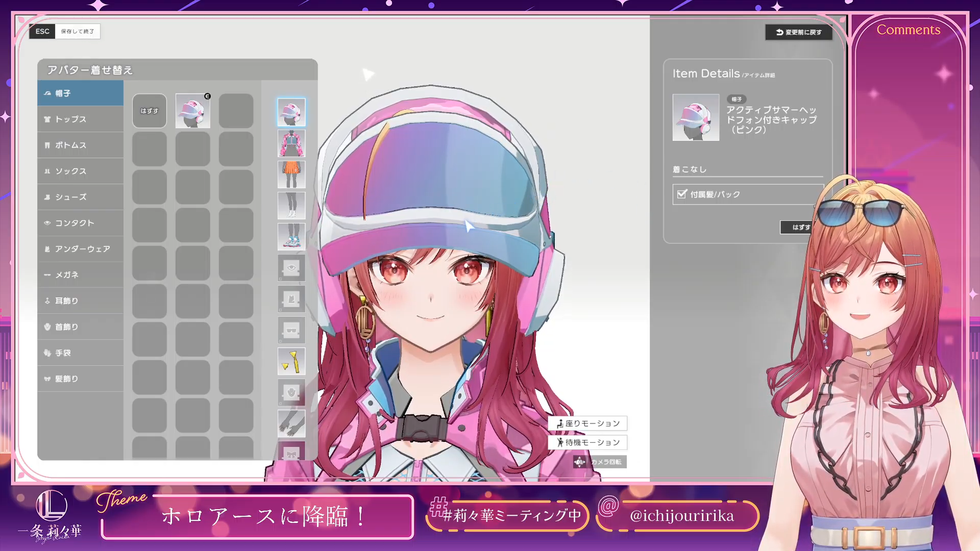Select the empty contacts eye slot
The width and height of the screenshot is (980, 551).
coord(291,268)
